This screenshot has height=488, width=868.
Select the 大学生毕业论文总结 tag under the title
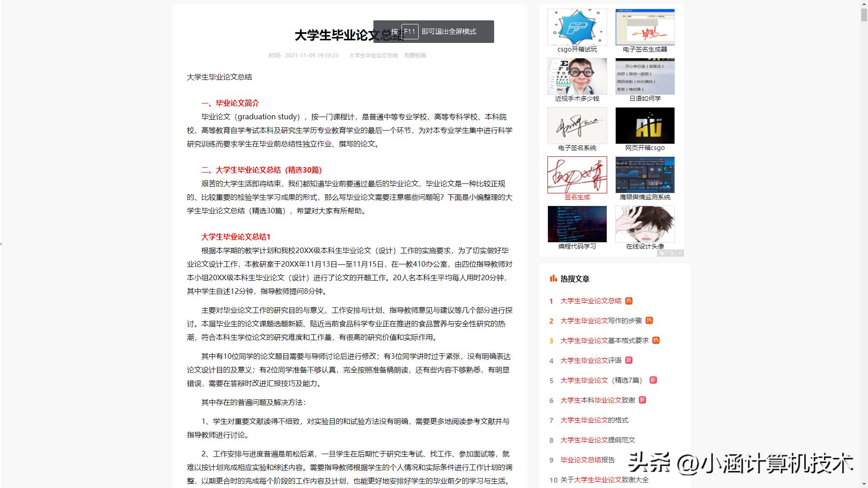[373, 55]
